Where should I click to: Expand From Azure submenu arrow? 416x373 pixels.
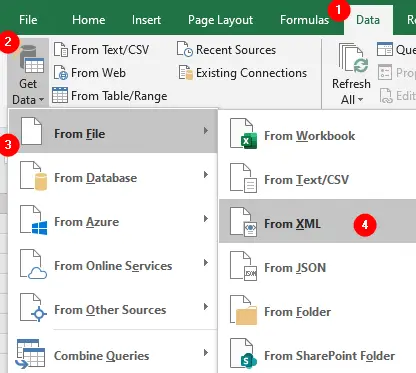tap(206, 219)
